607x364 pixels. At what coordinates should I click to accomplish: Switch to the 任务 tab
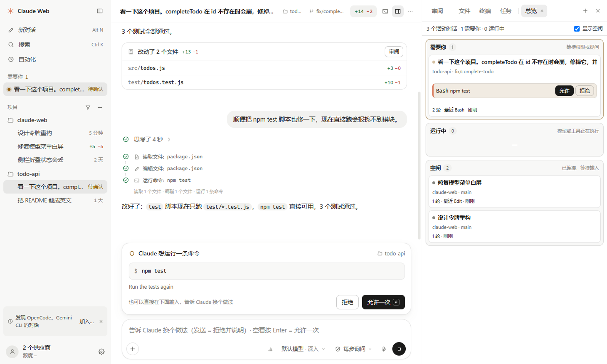click(505, 11)
